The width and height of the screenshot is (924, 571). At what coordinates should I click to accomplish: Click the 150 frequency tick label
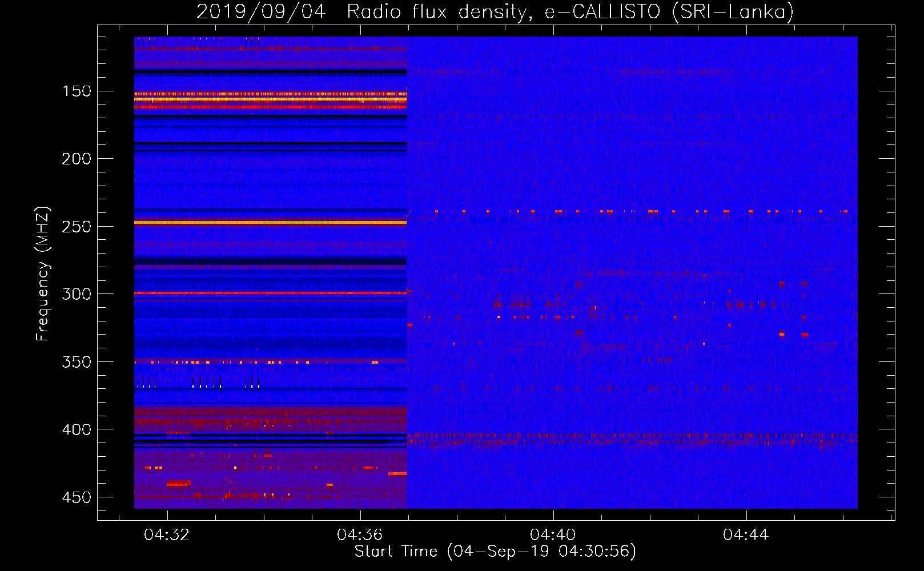pyautogui.click(x=77, y=91)
